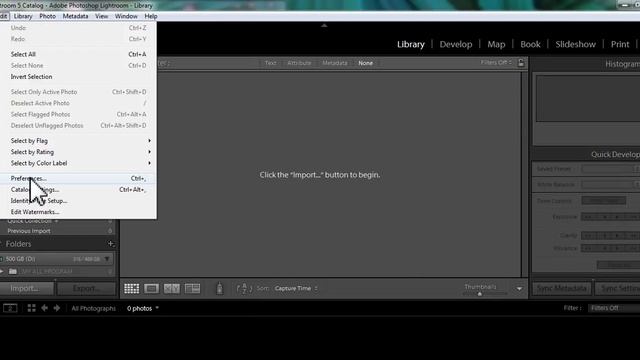
Task: Switch to Survey view
Action: tap(192, 289)
